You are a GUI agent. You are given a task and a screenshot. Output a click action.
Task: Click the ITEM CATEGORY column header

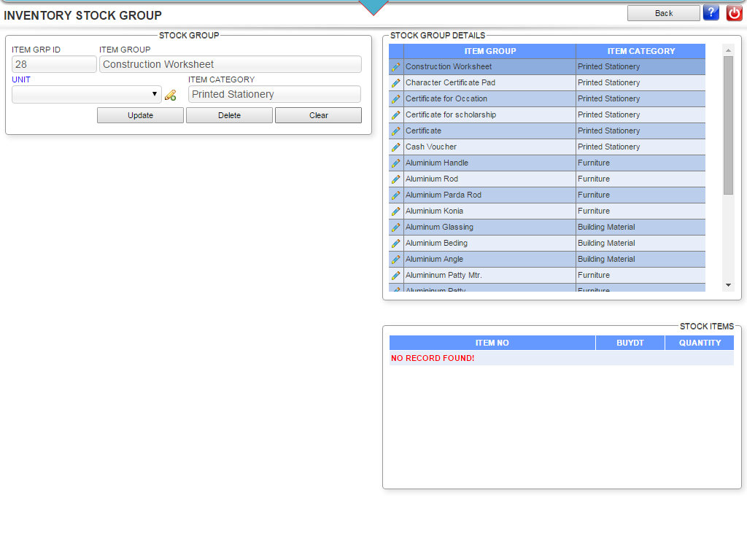click(640, 51)
